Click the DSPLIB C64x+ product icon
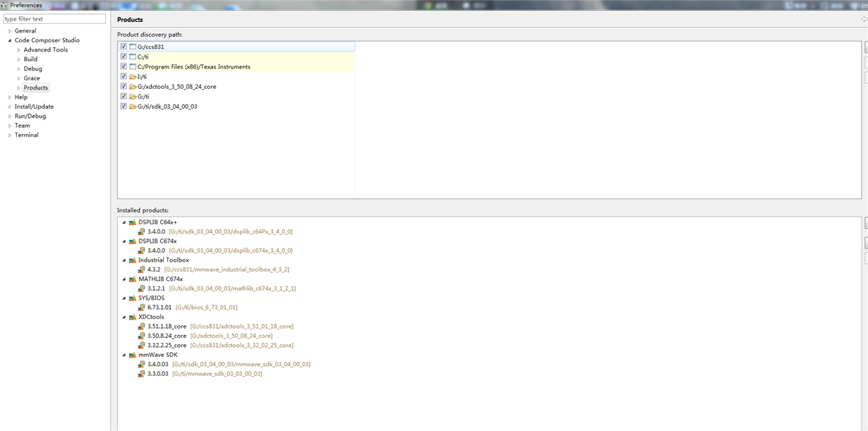This screenshot has height=431, width=868. tap(133, 222)
